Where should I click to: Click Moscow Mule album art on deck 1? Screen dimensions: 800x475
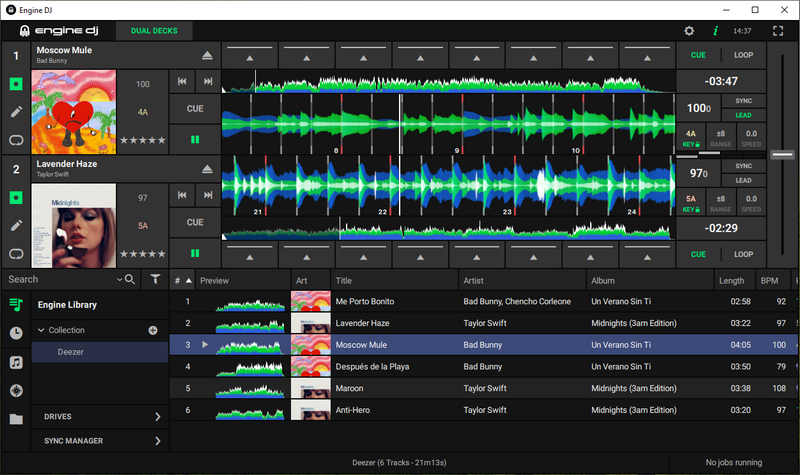[x=74, y=112]
